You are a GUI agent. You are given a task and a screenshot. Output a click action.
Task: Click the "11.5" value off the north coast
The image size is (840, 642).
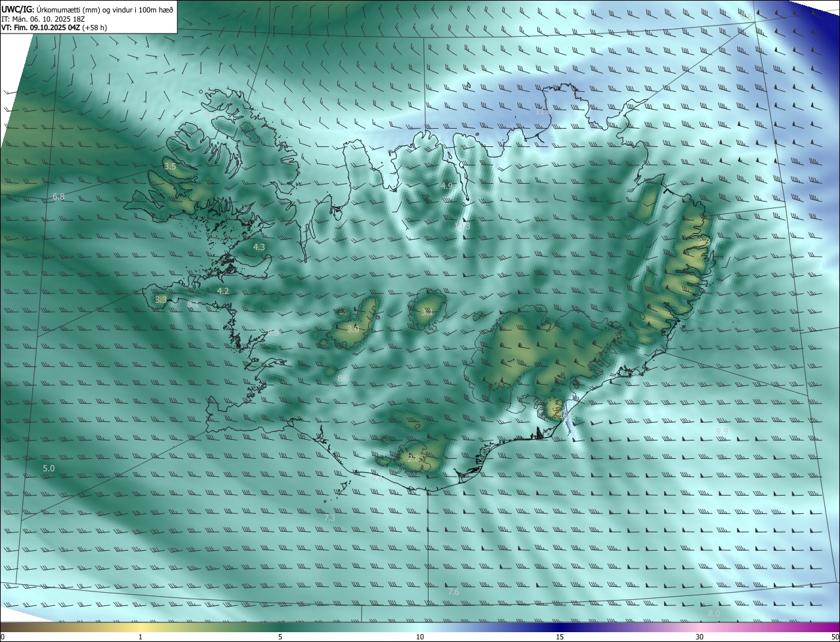(543, 112)
